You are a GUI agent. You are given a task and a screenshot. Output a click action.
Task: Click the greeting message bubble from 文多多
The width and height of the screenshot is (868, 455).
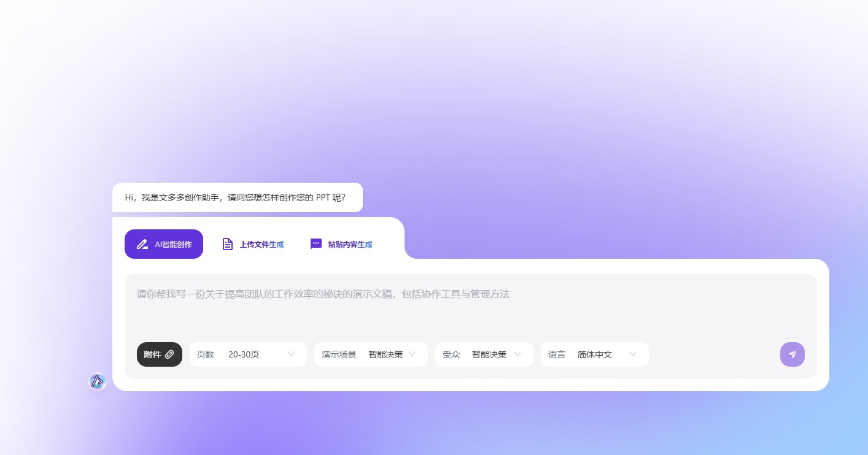coord(236,197)
